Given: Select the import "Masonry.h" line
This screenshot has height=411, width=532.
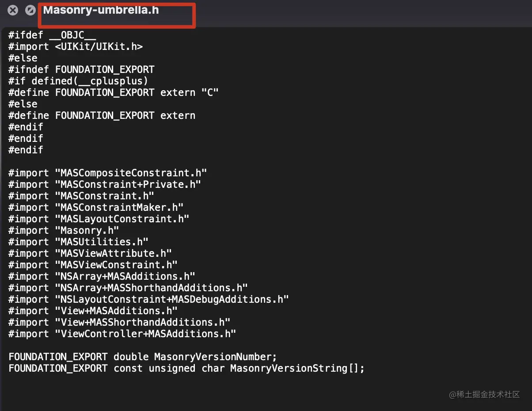Looking at the screenshot, I should click(64, 230).
